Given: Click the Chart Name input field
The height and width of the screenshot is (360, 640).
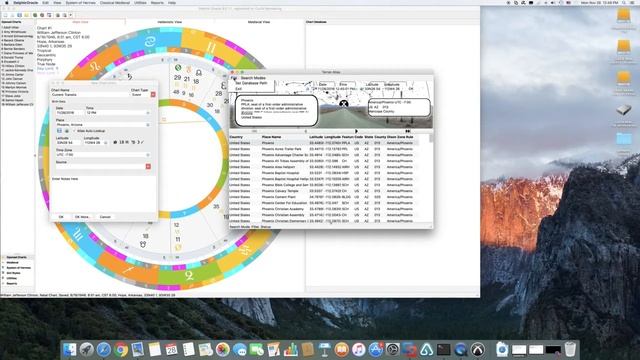Looking at the screenshot, I should point(90,94).
